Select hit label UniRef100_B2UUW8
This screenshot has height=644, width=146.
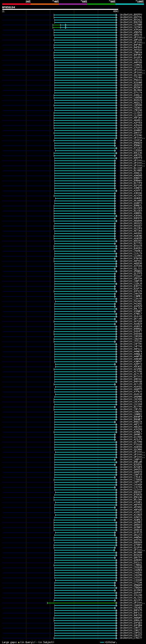click(131, 82)
